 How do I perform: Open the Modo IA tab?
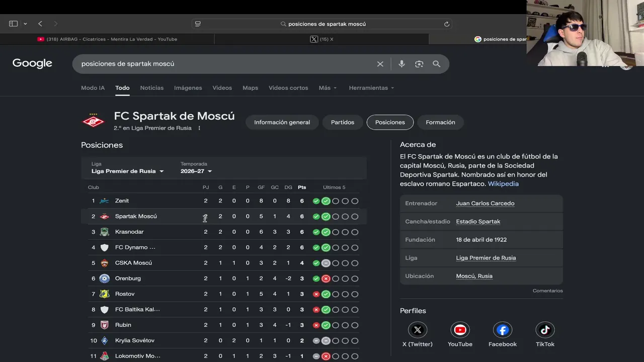tap(93, 88)
